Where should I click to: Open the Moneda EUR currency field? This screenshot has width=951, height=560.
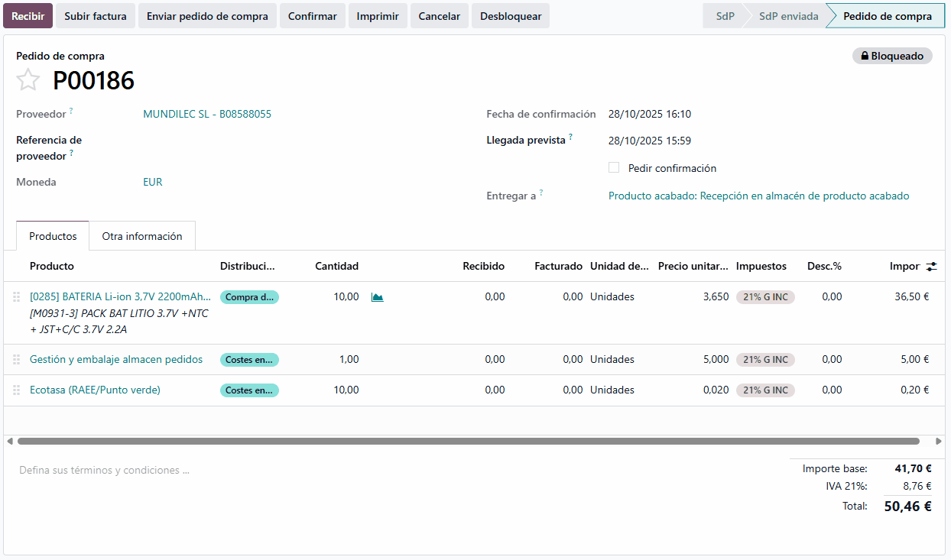click(x=153, y=182)
